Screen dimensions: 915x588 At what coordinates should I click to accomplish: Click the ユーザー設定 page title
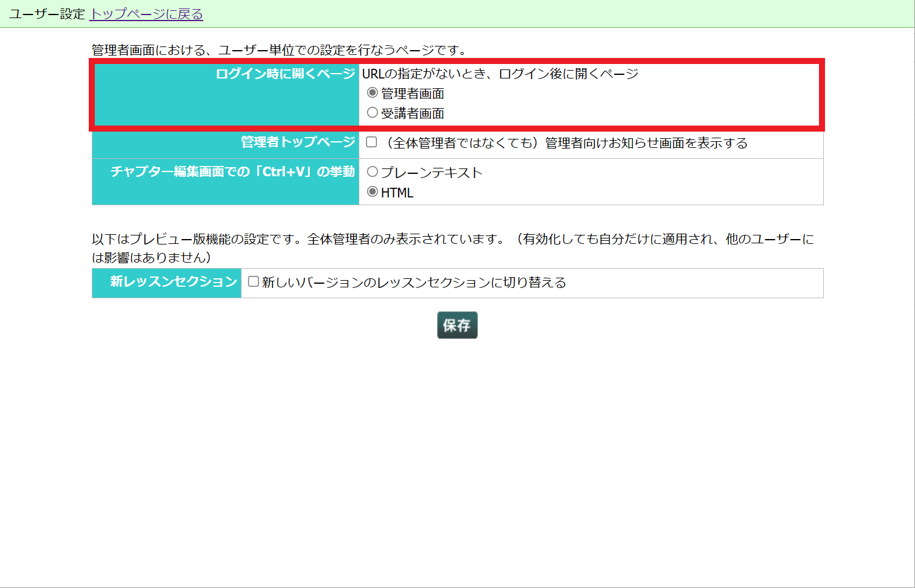coord(47,14)
